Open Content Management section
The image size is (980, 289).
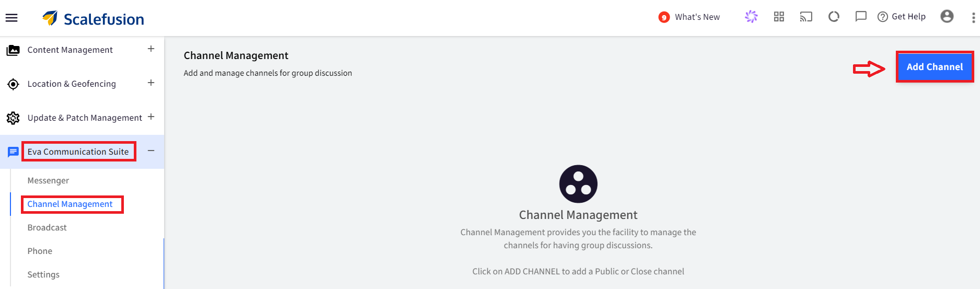(x=70, y=50)
